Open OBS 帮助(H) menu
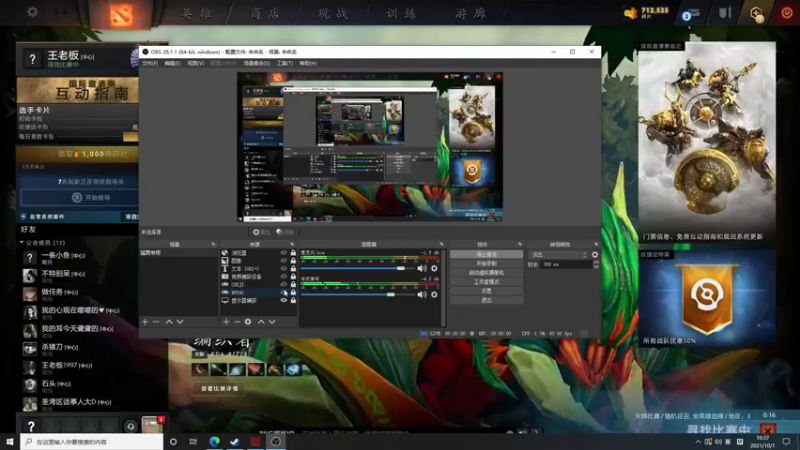800x450 pixels. (308, 63)
